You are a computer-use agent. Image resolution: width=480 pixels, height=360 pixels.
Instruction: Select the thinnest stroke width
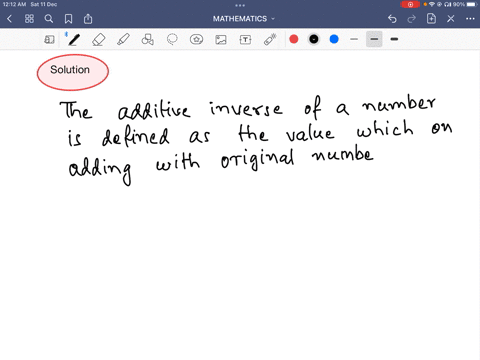point(354,39)
